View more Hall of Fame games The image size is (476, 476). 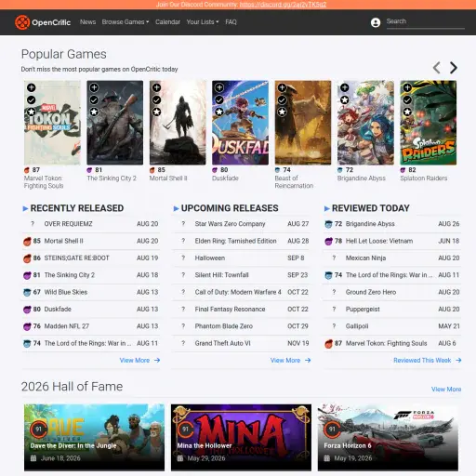(446, 389)
